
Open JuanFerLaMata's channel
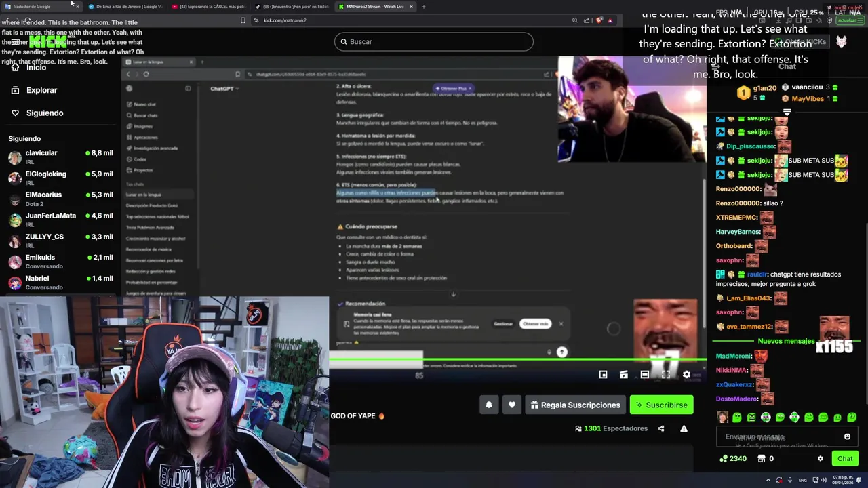point(60,220)
